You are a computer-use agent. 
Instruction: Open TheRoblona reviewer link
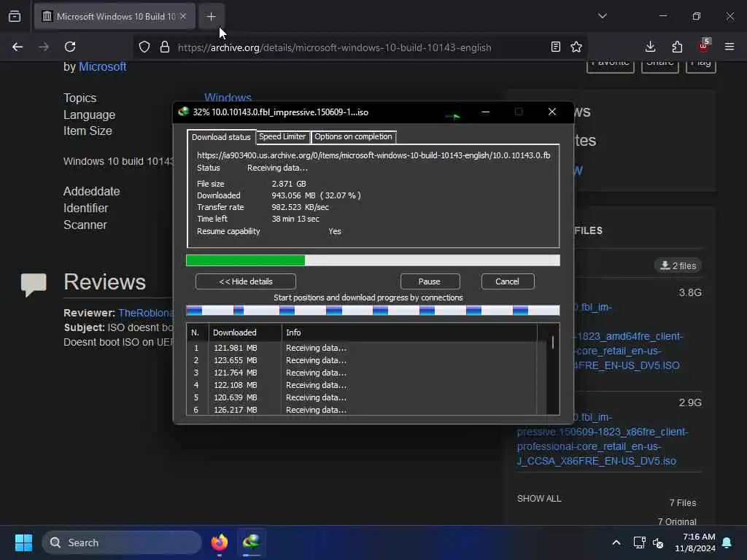click(146, 313)
